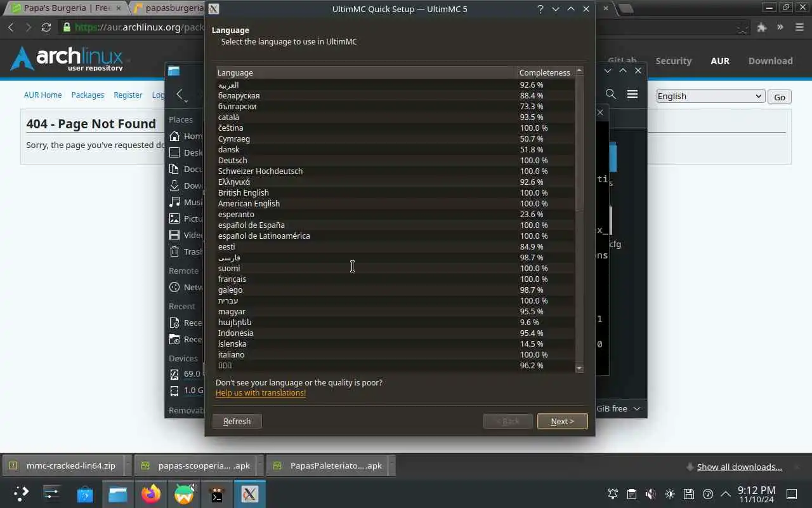Open the Register link on AUR
Viewport: 812px width, 508px height.
pyautogui.click(x=128, y=95)
